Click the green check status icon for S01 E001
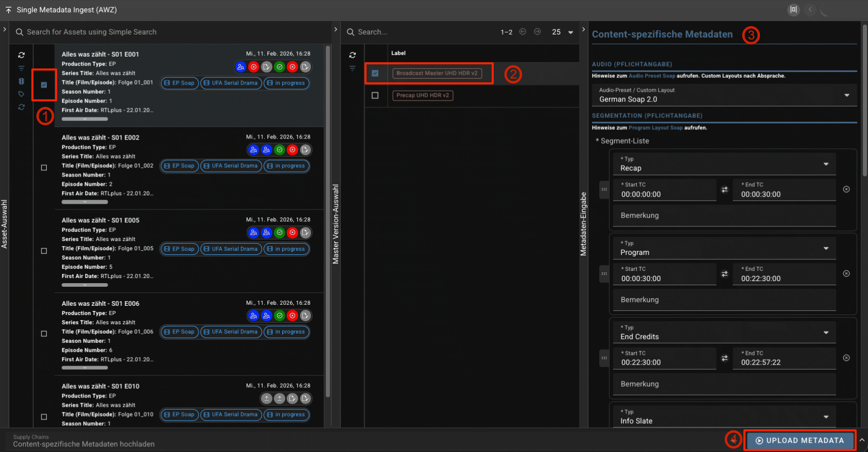 [280, 67]
